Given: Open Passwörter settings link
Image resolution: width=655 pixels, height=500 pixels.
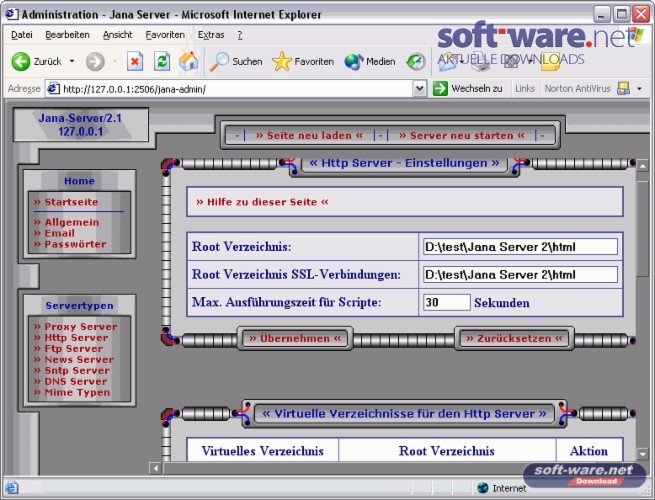Looking at the screenshot, I should (x=70, y=244).
